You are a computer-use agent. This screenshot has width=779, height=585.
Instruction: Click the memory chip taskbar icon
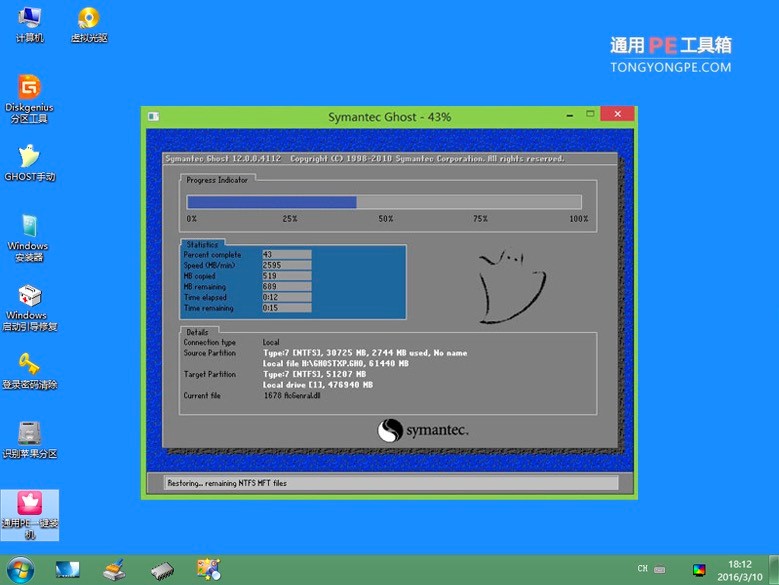[162, 571]
